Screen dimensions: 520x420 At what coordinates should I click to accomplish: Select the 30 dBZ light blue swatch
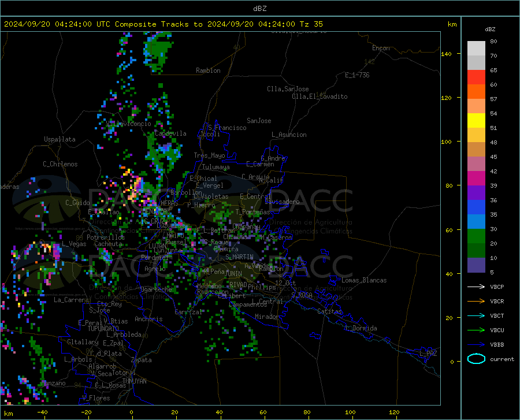pos(476,222)
